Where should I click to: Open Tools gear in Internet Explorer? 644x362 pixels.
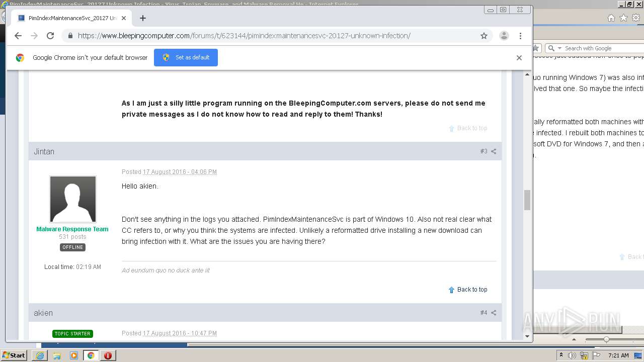tap(636, 18)
